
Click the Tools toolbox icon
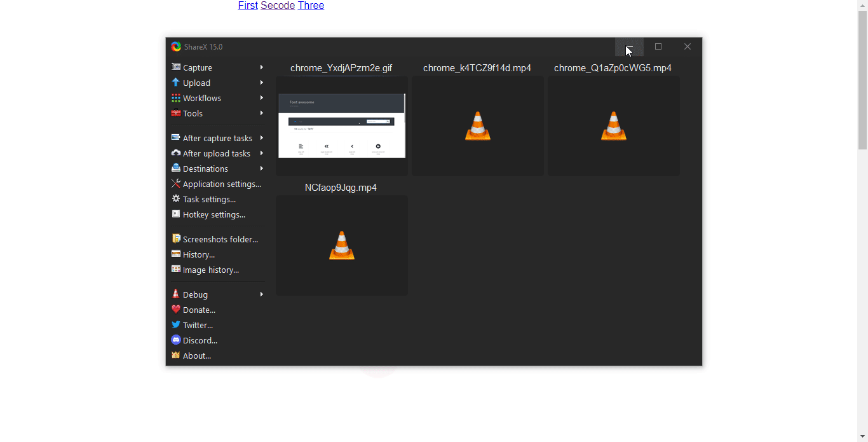coord(176,113)
